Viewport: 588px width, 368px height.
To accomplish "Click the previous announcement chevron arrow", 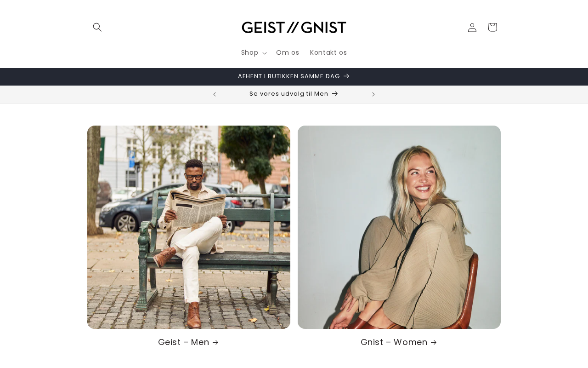I will pos(215,94).
